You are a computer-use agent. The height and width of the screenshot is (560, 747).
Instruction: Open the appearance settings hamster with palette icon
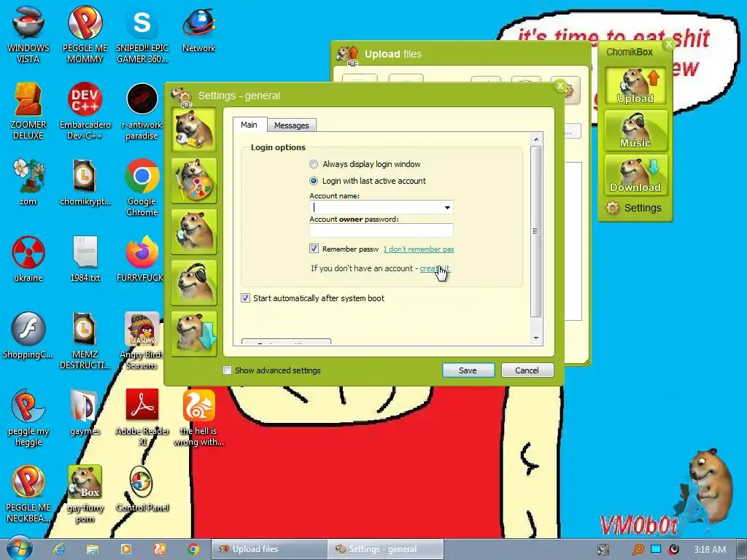[x=194, y=181]
